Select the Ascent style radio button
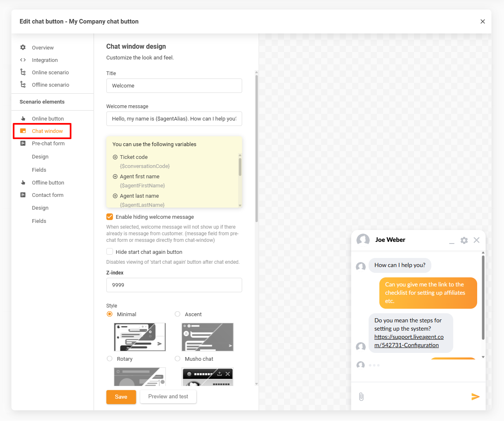The height and width of the screenshot is (421, 504). [x=177, y=314]
